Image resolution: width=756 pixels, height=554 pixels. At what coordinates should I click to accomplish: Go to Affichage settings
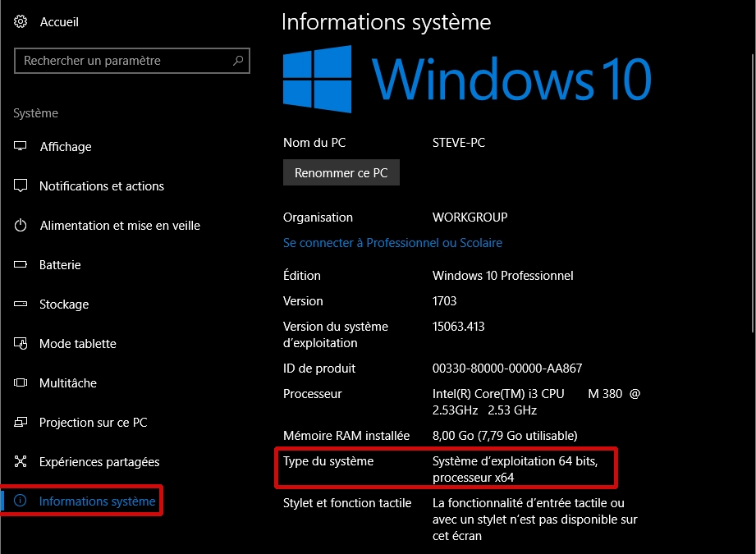(x=66, y=147)
